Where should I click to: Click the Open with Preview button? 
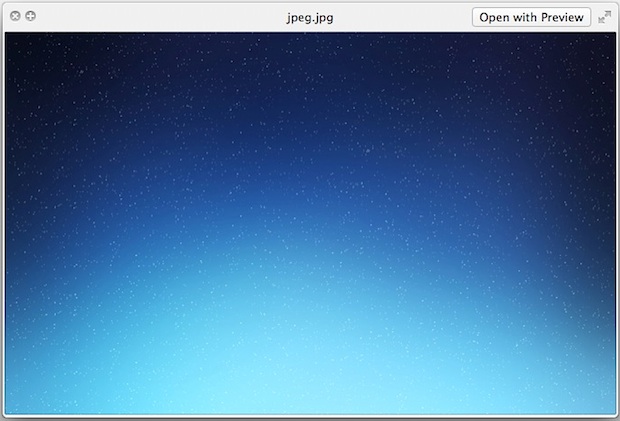click(531, 17)
